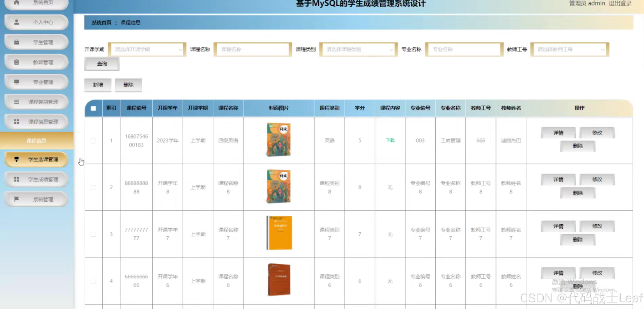The height and width of the screenshot is (309, 644).
Task: Click 修改 for row index 4
Action: 597,273
